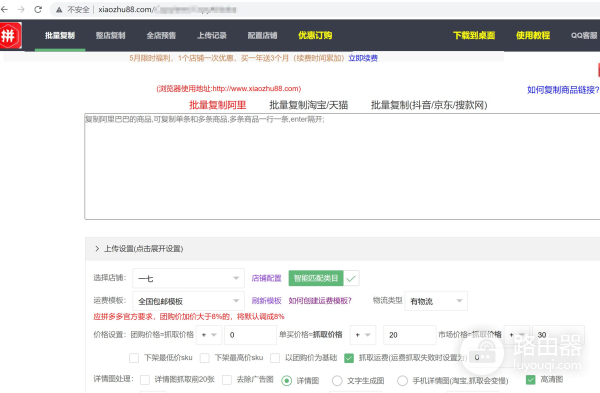Click 立即续费 link in the promo banner
The height and width of the screenshot is (393, 600).
tap(363, 58)
